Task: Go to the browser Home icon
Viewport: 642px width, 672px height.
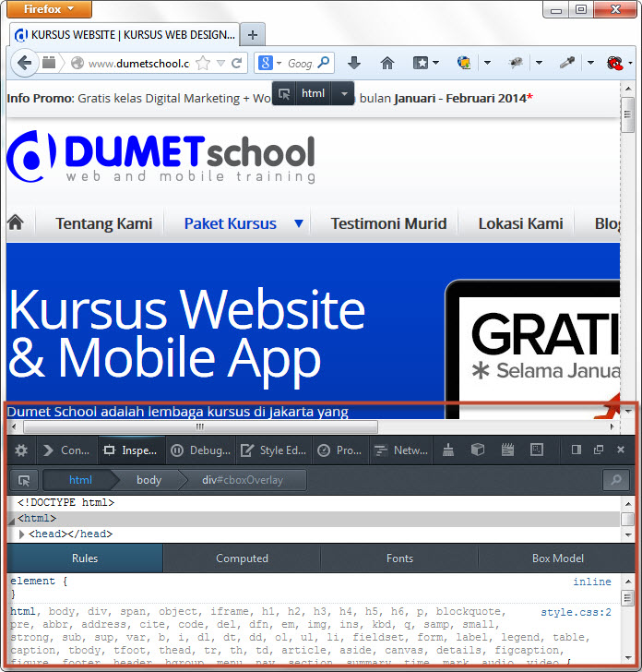Action: click(387, 63)
